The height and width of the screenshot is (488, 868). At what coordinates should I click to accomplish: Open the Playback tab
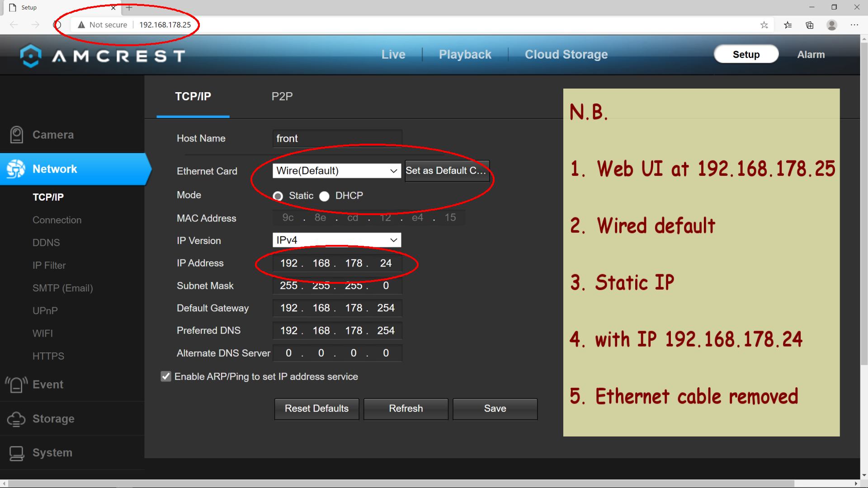point(465,54)
